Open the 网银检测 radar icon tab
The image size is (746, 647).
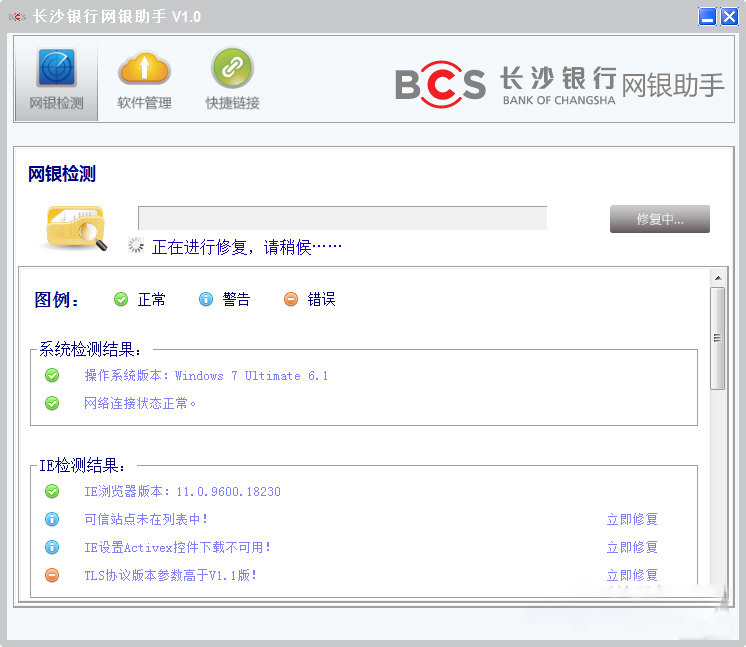56,68
